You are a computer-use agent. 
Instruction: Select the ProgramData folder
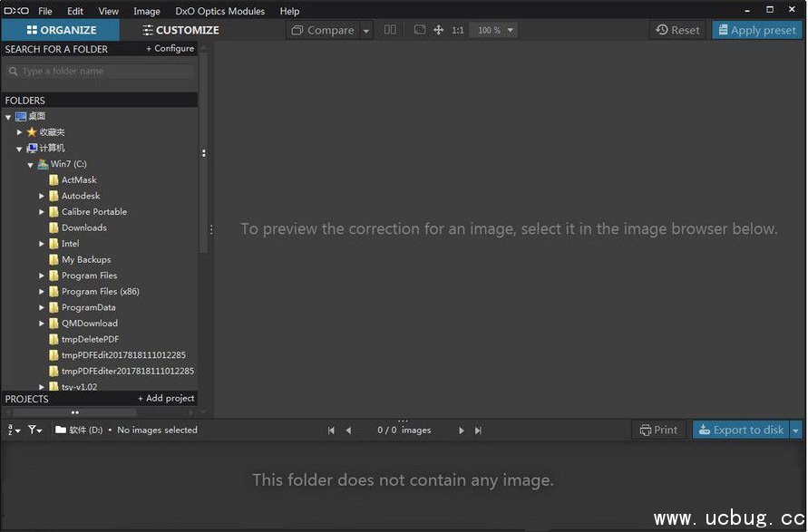[88, 307]
